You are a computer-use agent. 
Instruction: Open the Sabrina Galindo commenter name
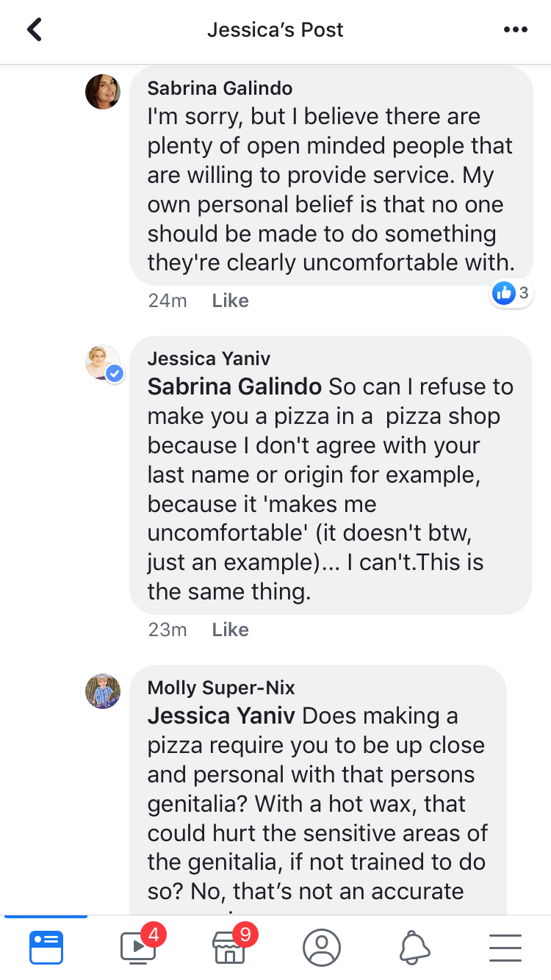coord(220,88)
